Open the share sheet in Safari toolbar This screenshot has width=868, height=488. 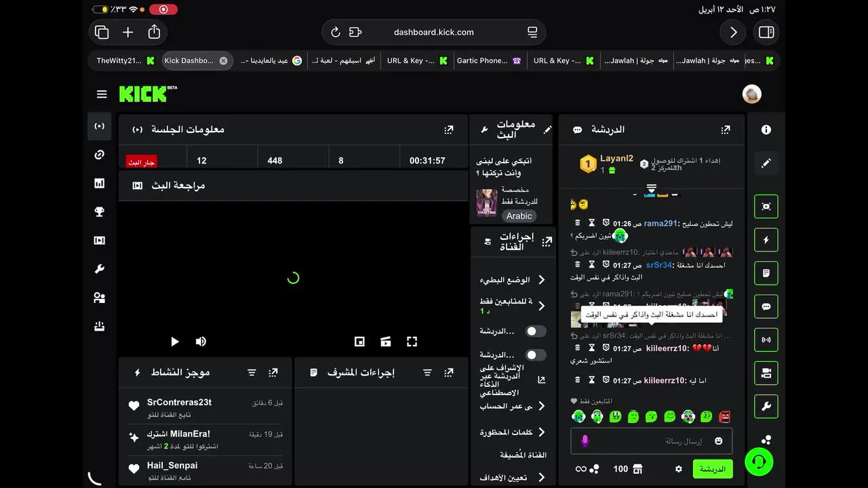[x=154, y=32]
